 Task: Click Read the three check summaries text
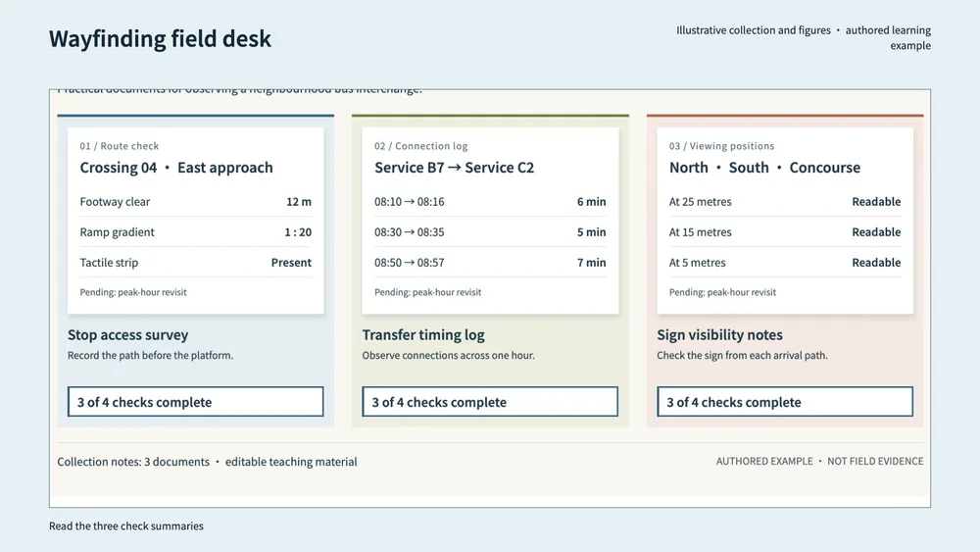126,526
